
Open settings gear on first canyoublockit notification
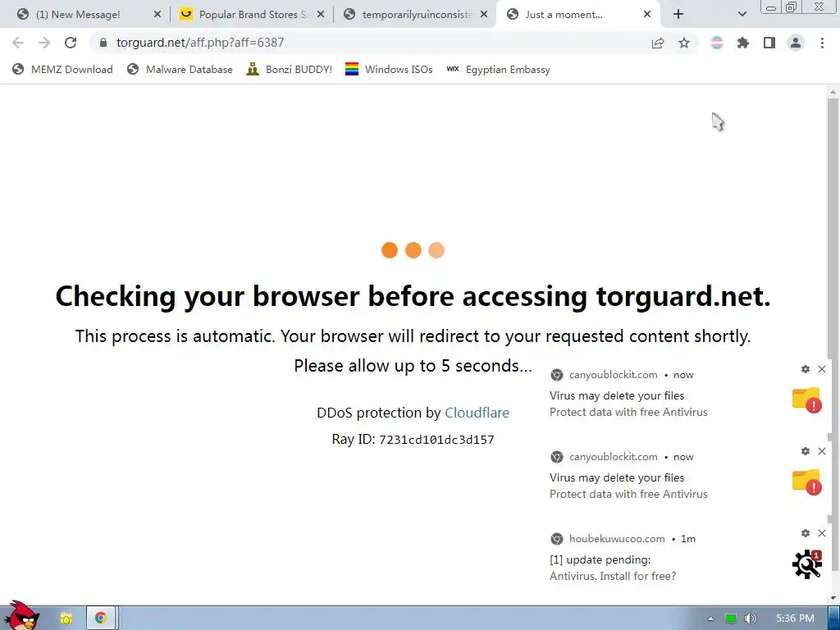pos(806,369)
